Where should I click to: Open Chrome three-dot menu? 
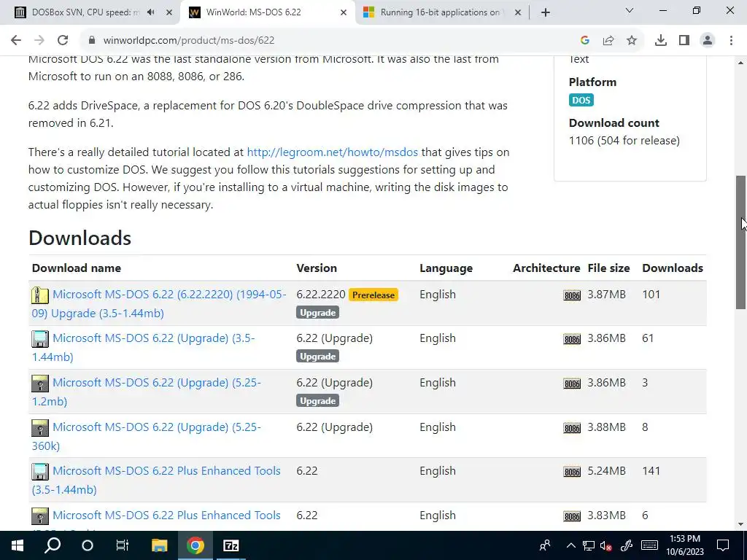(x=731, y=41)
